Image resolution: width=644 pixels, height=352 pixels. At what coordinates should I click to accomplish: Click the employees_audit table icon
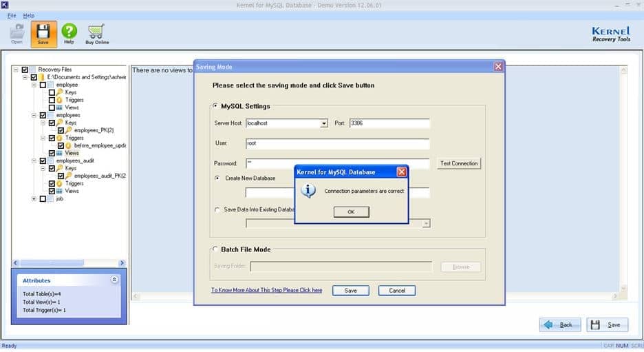point(50,161)
